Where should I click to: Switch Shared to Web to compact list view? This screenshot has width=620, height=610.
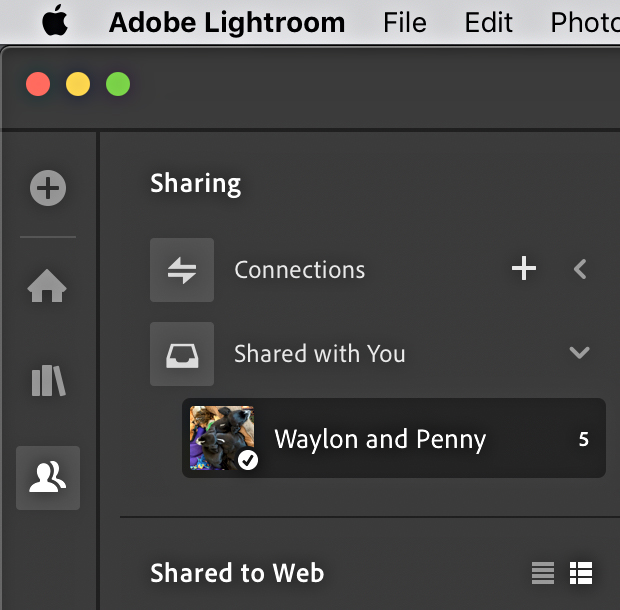point(543,572)
